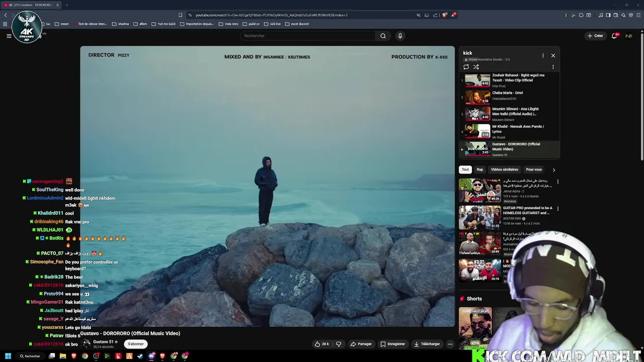Select the Pour vous filter chip

534,169
